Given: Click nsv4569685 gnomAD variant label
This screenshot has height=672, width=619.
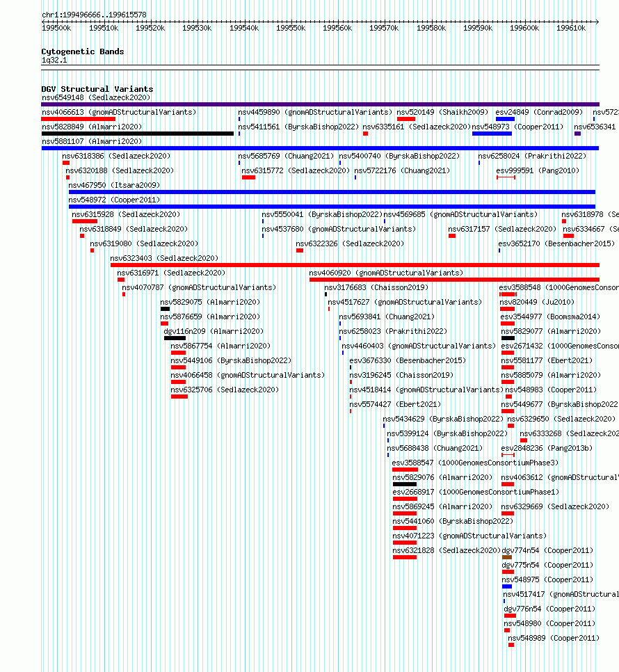Looking at the screenshot, I should click(x=460, y=214).
